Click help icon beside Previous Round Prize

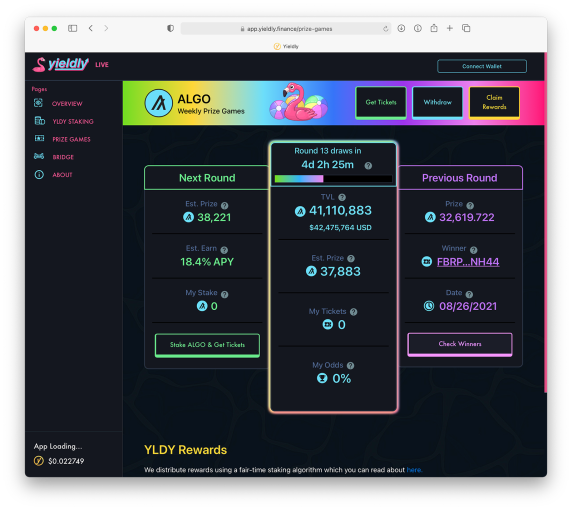coord(470,205)
